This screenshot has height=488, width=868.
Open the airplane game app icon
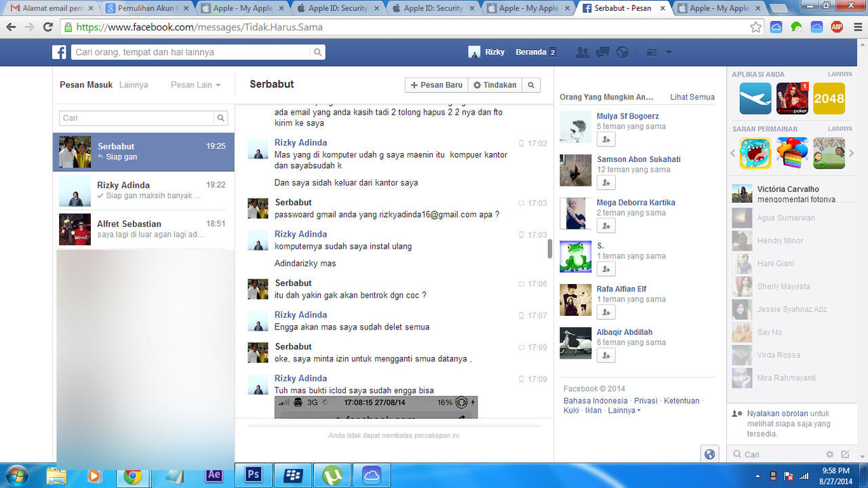[x=755, y=98]
